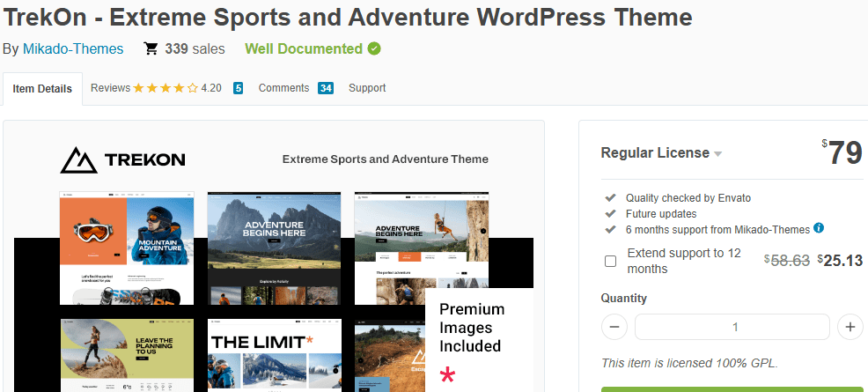Click the checkmark beside 6 months support

tap(611, 229)
